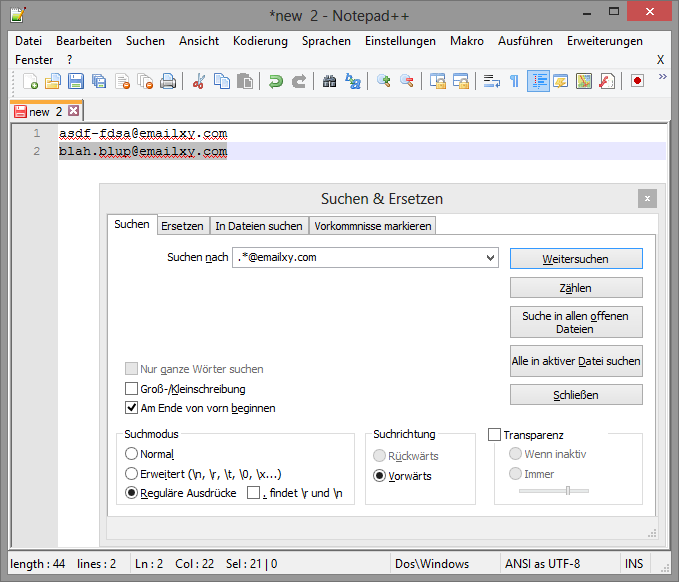Click the Schließen button
Viewport: 679px width, 582px height.
tap(576, 394)
